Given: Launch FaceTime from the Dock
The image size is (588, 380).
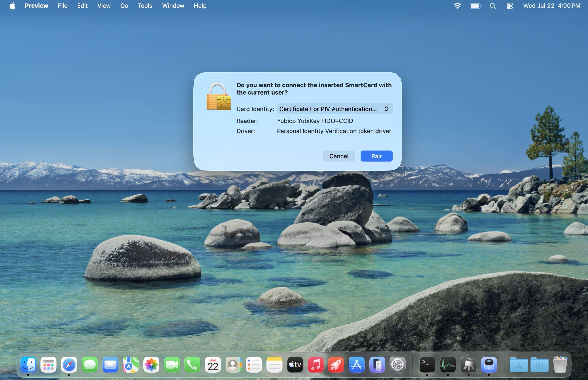Looking at the screenshot, I should pyautogui.click(x=172, y=364).
